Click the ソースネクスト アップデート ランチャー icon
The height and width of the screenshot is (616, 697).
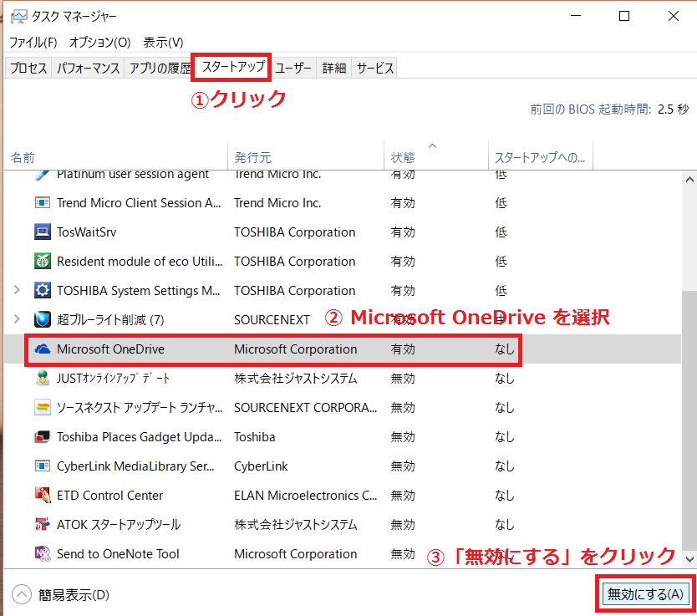pos(43,408)
